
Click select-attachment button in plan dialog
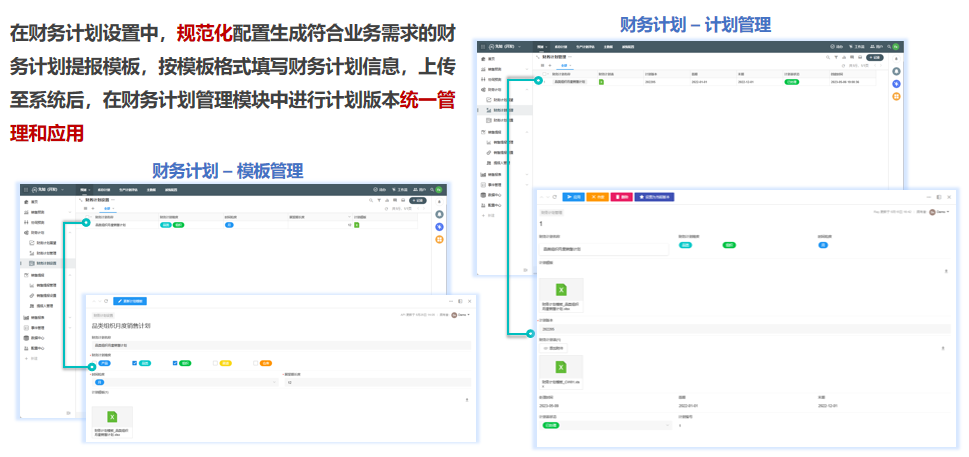(553, 349)
